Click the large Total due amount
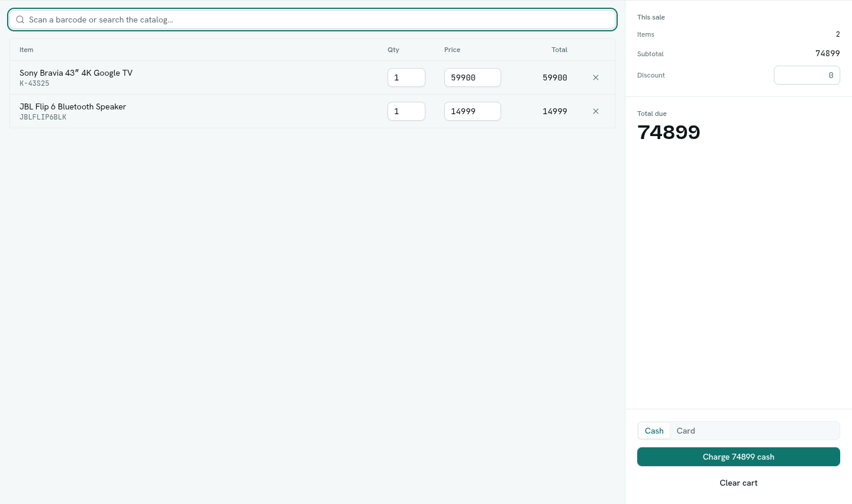Viewport: 852px width, 504px height. pyautogui.click(x=669, y=132)
